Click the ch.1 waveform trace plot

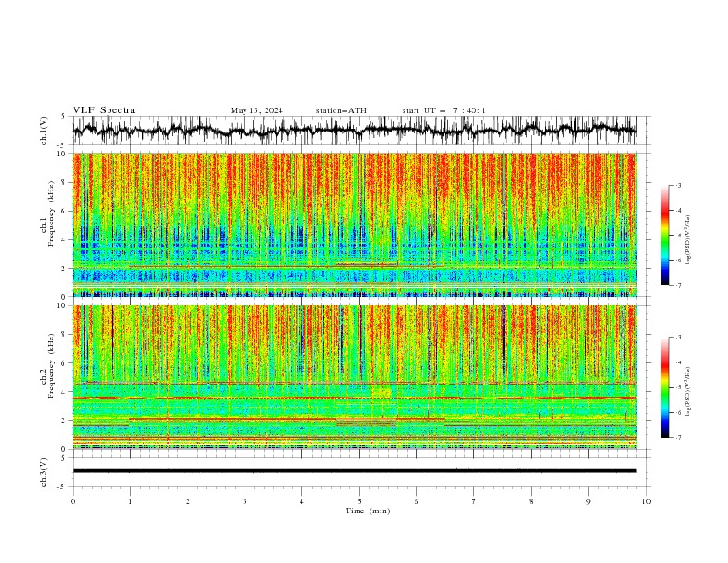coord(355,131)
